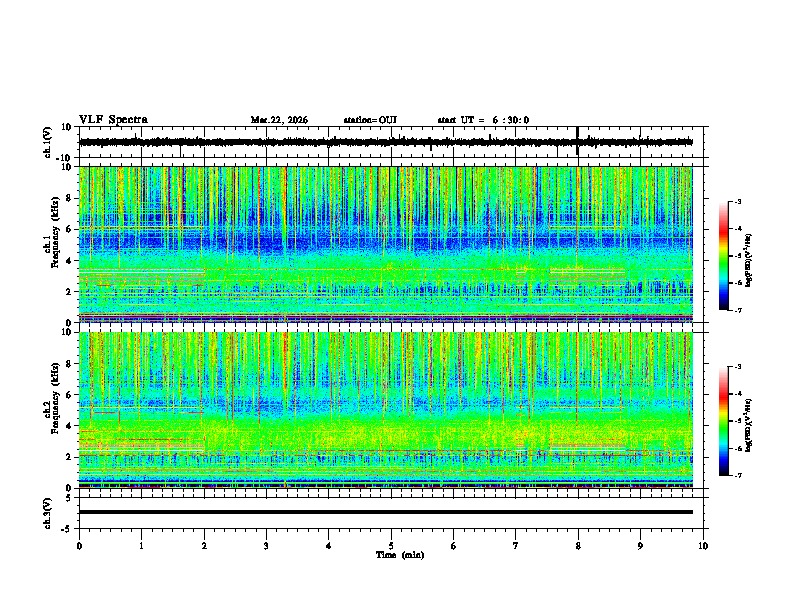
Task: Click the "VLF Spectra" title text
Action: coord(113,120)
